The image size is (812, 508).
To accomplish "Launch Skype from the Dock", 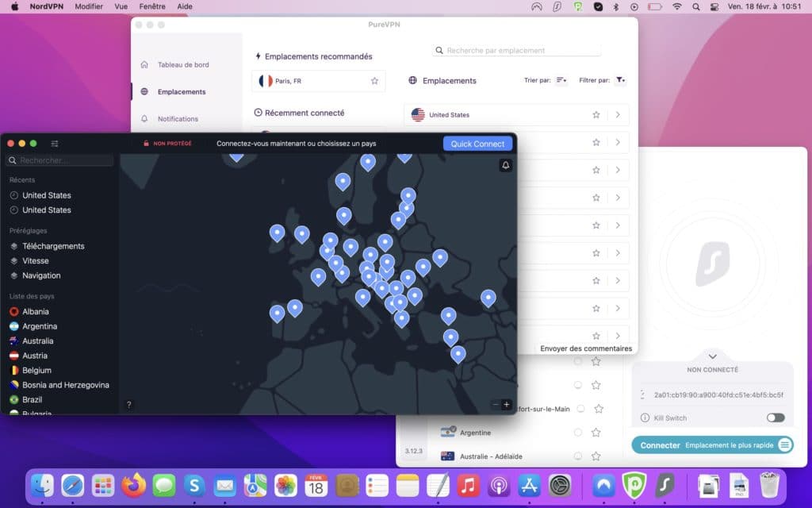I will pos(194,486).
